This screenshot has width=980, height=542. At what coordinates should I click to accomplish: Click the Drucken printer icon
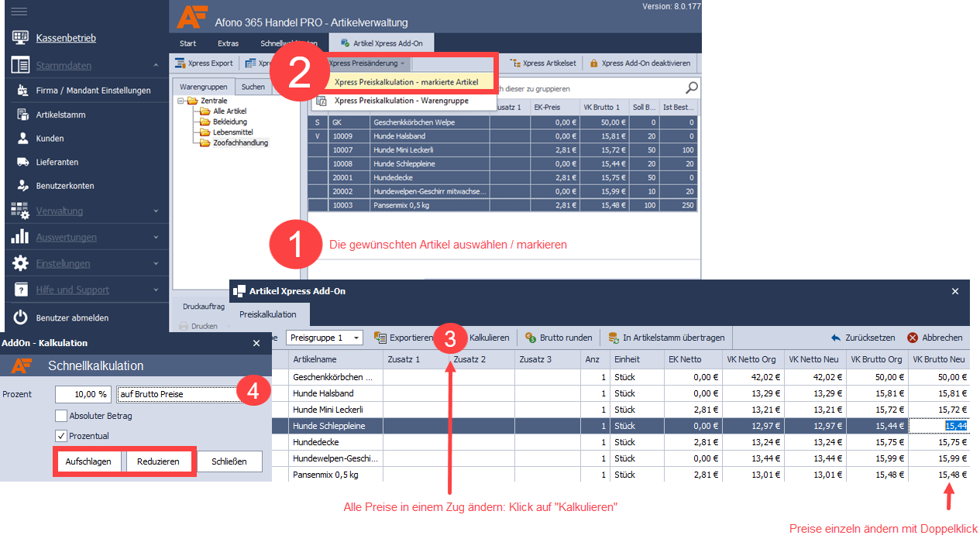tap(184, 326)
